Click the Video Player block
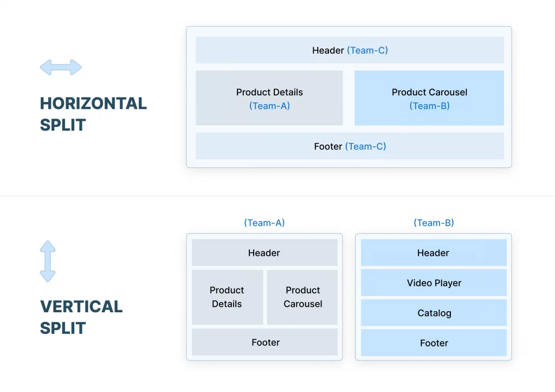This screenshot has width=555, height=392. [434, 282]
